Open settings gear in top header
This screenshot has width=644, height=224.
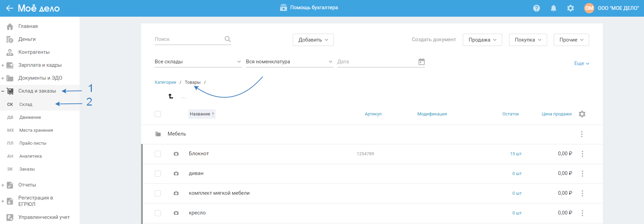(x=570, y=8)
